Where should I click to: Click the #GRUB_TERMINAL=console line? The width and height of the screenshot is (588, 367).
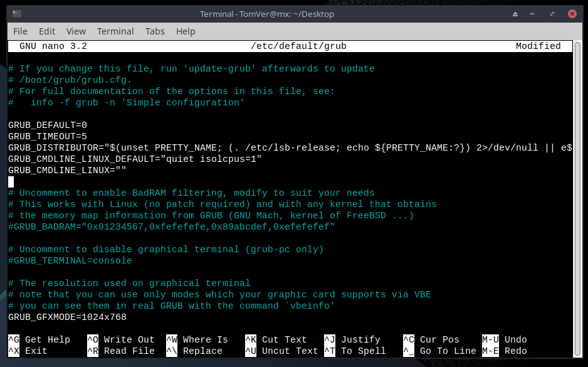coord(70,260)
